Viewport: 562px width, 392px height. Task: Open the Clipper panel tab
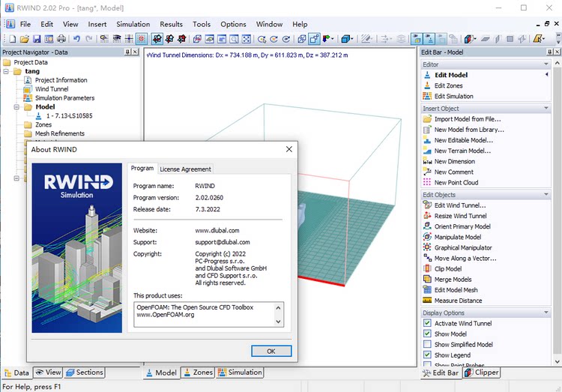[481, 373]
